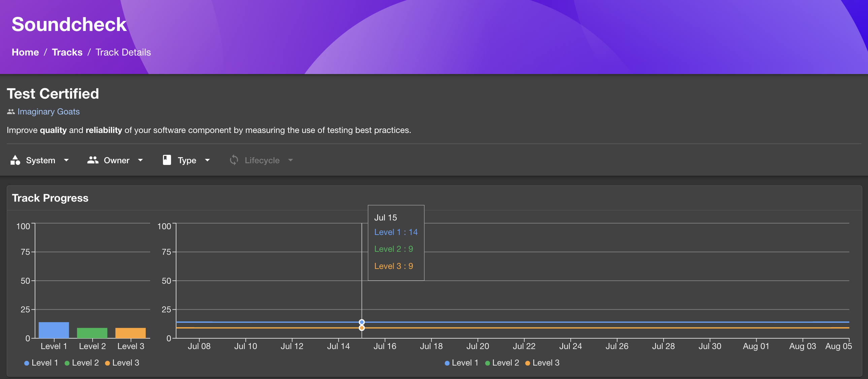Click the orange Level 3 bar
Screen dimensions: 868x379
point(131,333)
